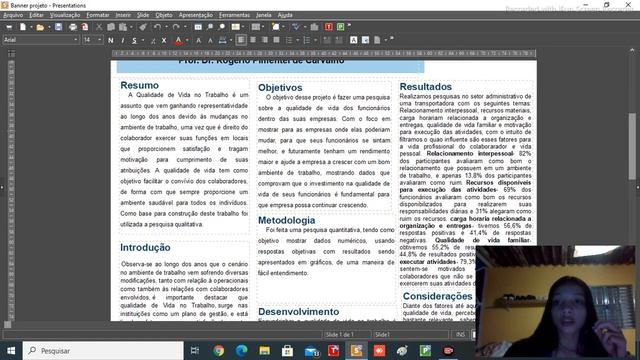Select the Format Painter brush icon
The width and height of the screenshot is (640, 360).
pos(142,27)
